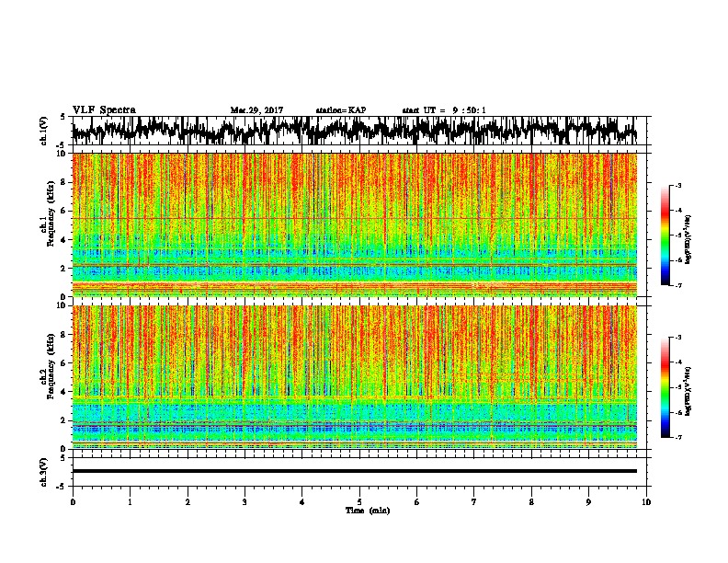Click the time-axis tick label "10" at the end
Viewport: 728px width, 563px height.
click(646, 502)
